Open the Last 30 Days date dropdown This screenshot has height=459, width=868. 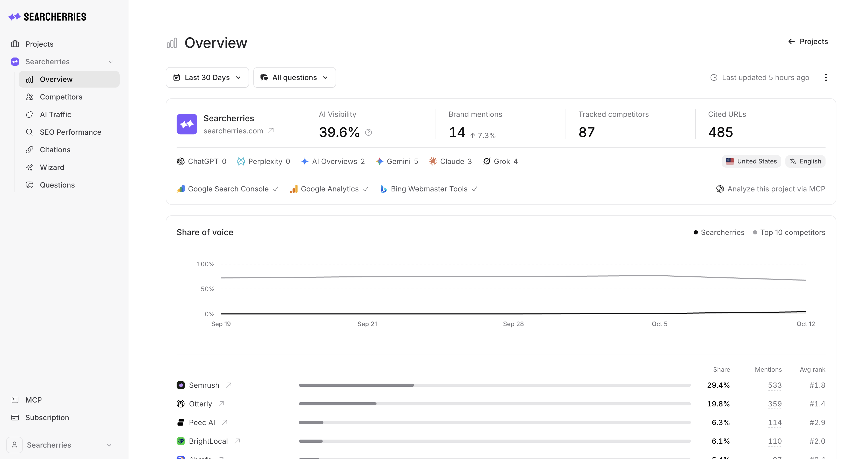coord(207,77)
